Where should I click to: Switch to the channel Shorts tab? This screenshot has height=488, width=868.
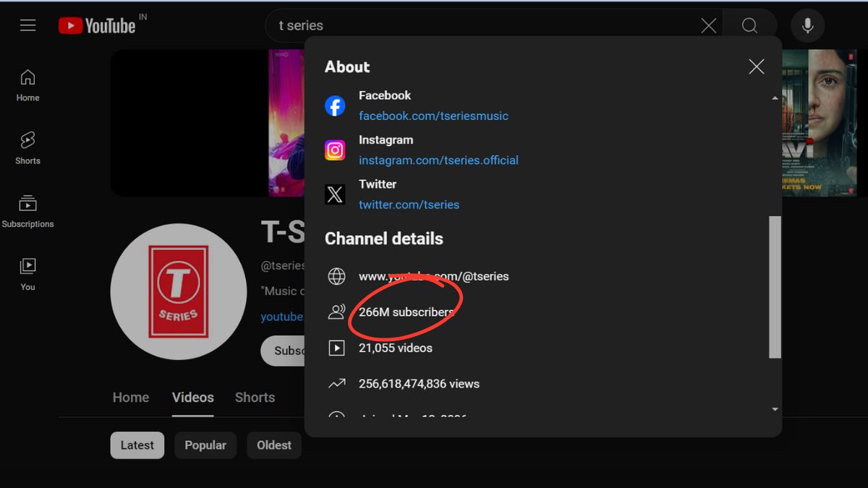click(x=255, y=398)
